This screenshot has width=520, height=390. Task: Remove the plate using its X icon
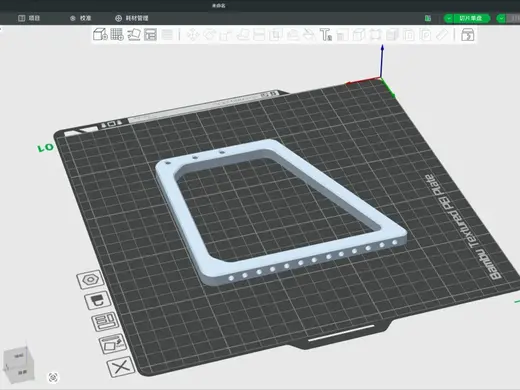121,367
